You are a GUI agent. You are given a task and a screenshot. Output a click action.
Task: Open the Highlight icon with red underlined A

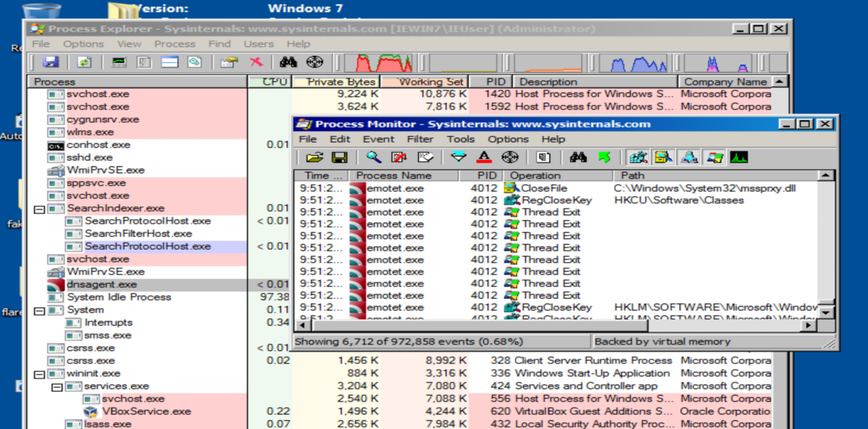pyautogui.click(x=485, y=157)
